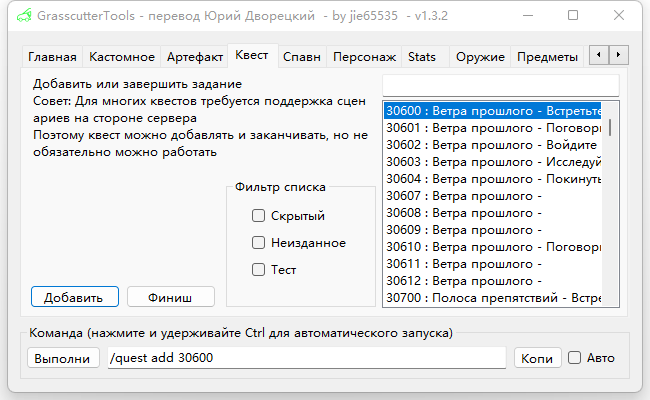The width and height of the screenshot is (650, 400).
Task: Select quest 30700 Полоса препятствий in list
Action: 493,298
